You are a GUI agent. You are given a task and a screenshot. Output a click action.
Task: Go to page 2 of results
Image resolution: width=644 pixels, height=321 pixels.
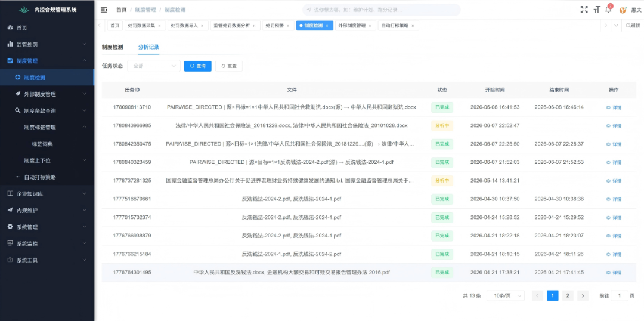pos(568,295)
